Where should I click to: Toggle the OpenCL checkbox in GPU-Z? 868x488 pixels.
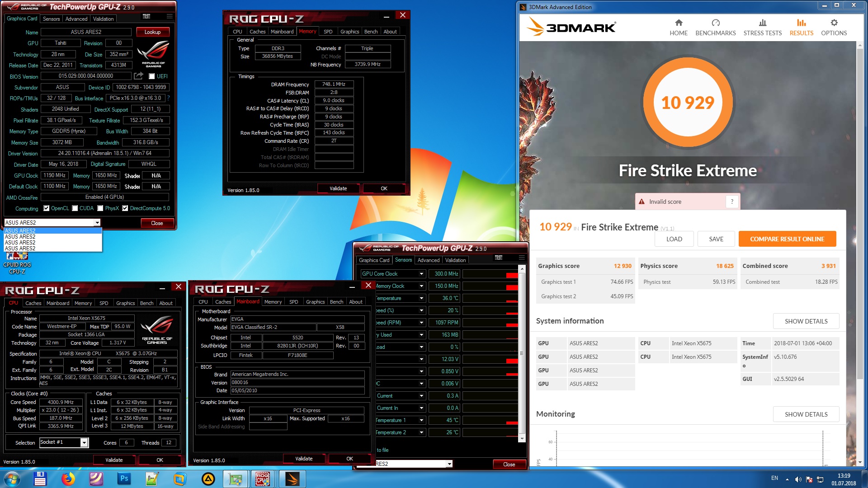[46, 208]
